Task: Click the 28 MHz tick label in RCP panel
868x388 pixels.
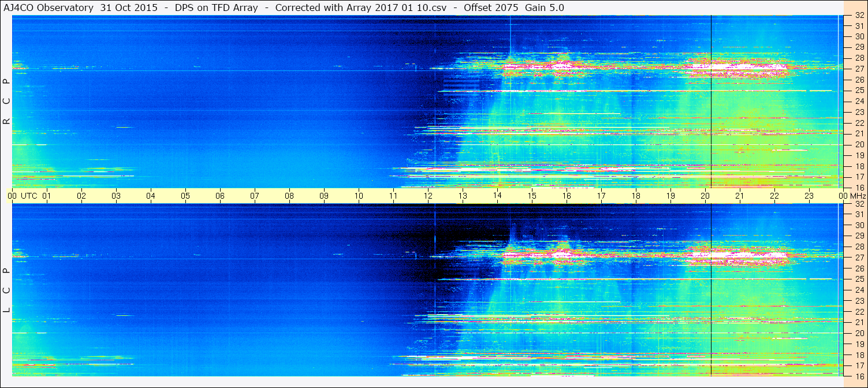Action: pyautogui.click(x=859, y=58)
